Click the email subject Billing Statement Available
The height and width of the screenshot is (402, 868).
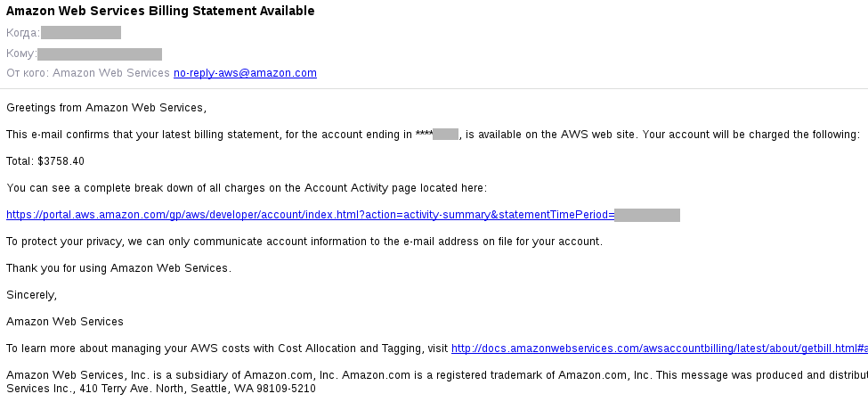[x=160, y=11]
